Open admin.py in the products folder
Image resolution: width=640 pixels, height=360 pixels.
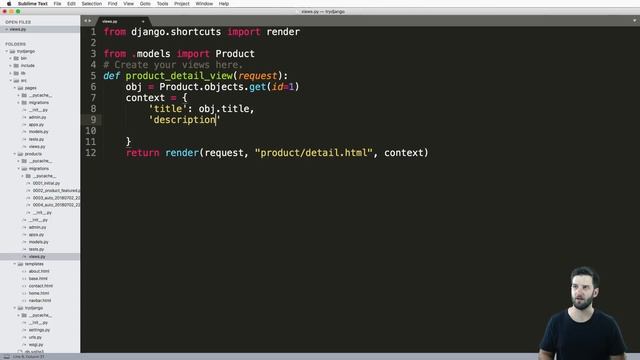37,227
